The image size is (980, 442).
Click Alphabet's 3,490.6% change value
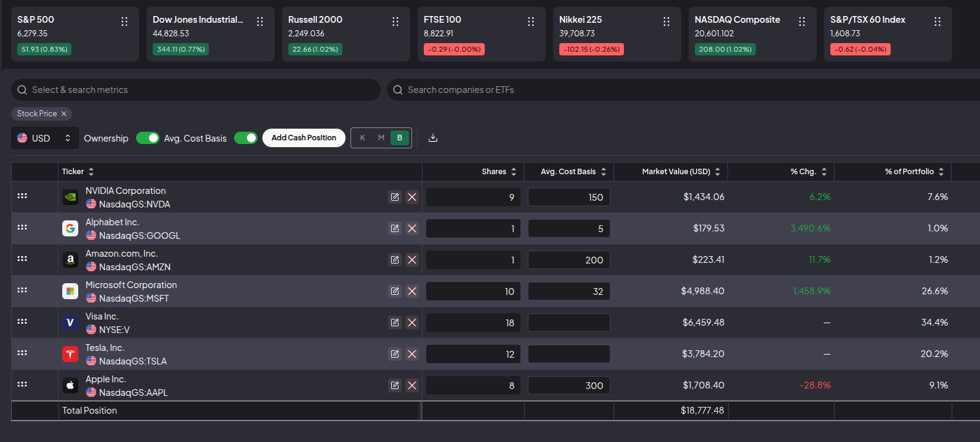(811, 228)
